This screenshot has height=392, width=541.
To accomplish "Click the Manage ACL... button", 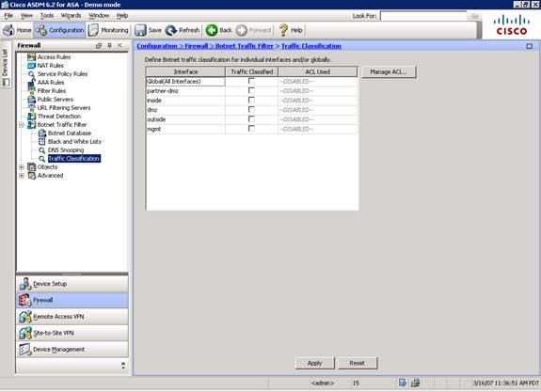I will pos(389,72).
